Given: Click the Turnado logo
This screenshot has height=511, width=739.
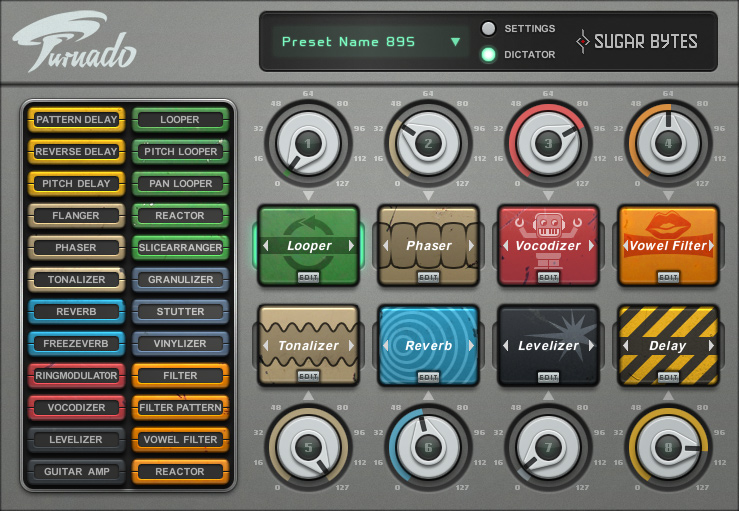Looking at the screenshot, I should coord(75,42).
